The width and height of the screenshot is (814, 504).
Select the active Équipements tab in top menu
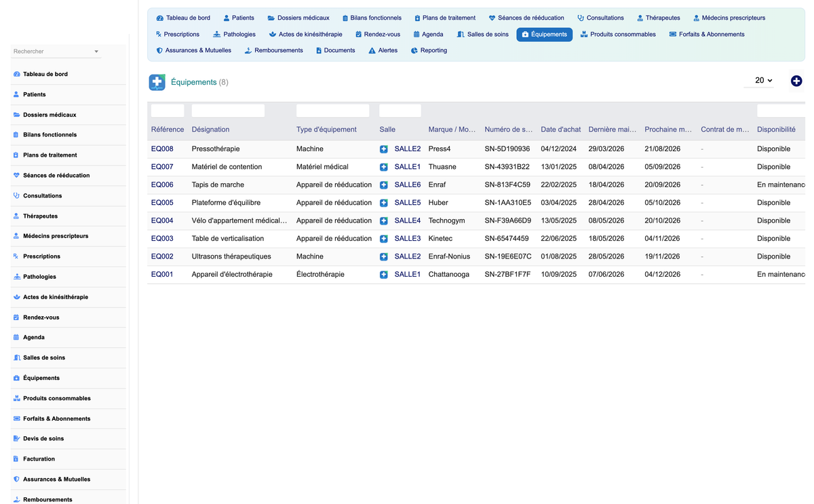[544, 34]
